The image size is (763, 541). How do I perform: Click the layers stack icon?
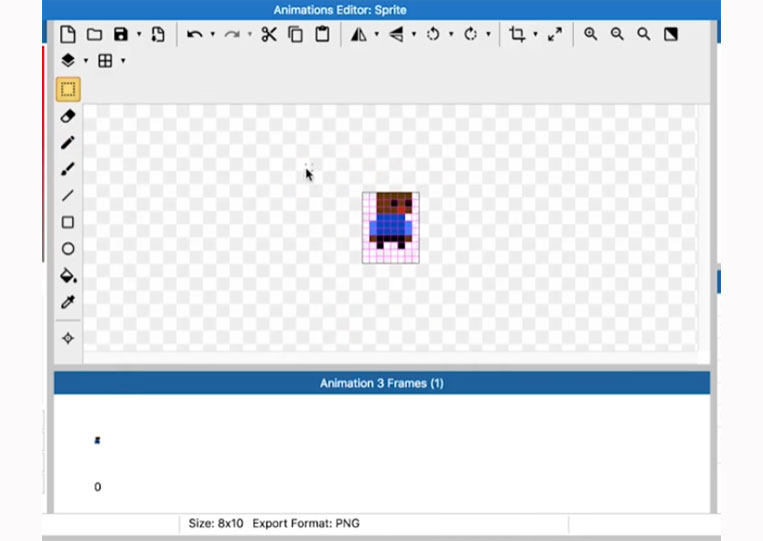pyautogui.click(x=68, y=60)
